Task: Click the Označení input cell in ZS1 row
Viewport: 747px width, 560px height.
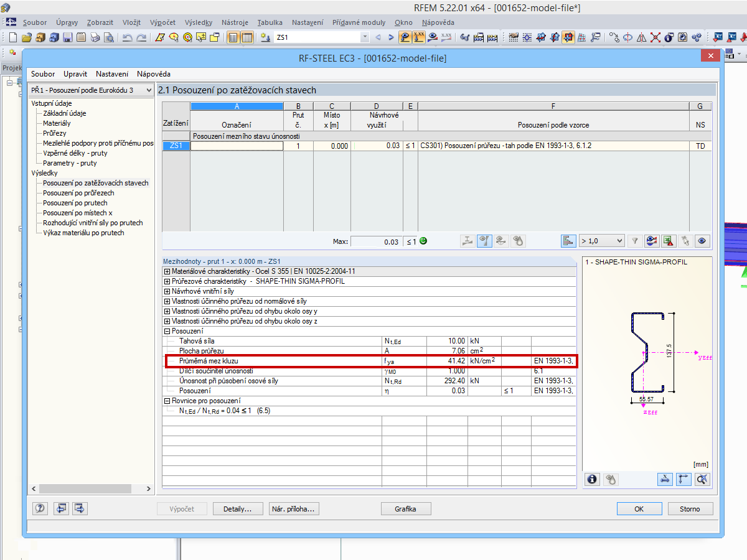Action: pyautogui.click(x=237, y=146)
